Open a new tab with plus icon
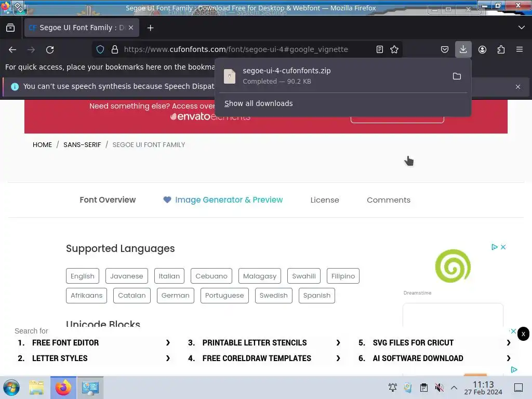 (150, 28)
